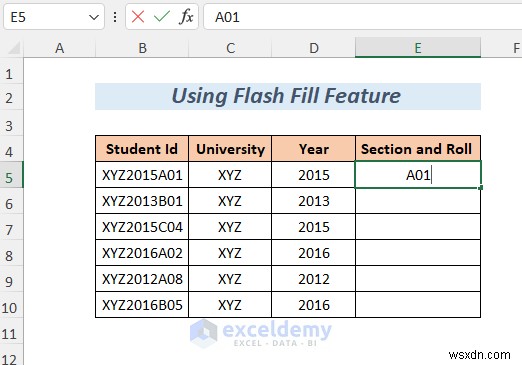
Task: Select University cell XYZ in row 9
Action: 230,279
